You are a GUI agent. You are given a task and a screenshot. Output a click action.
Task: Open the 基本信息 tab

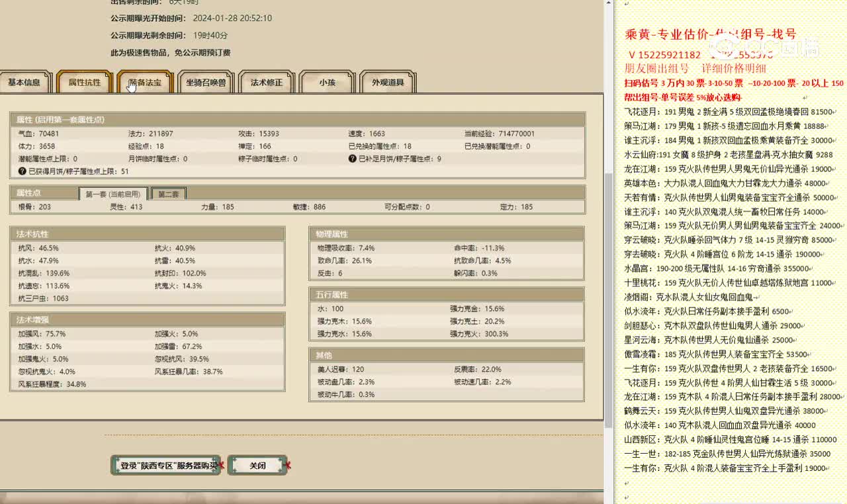[x=24, y=83]
